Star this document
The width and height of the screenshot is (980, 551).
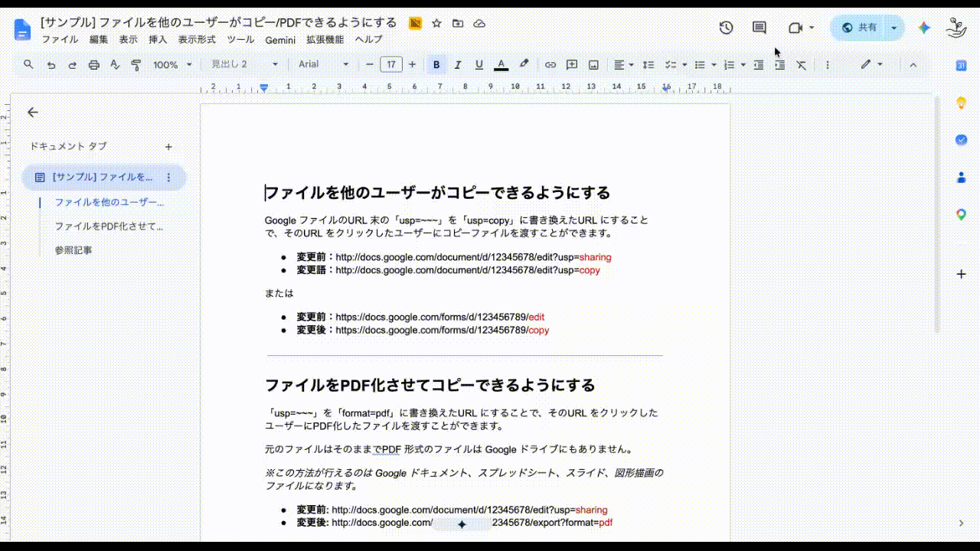coord(436,24)
